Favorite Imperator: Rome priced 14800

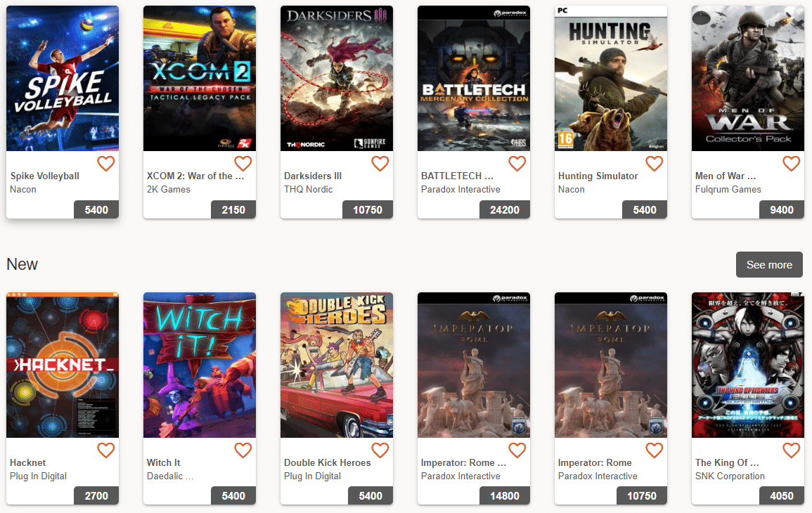pos(517,450)
